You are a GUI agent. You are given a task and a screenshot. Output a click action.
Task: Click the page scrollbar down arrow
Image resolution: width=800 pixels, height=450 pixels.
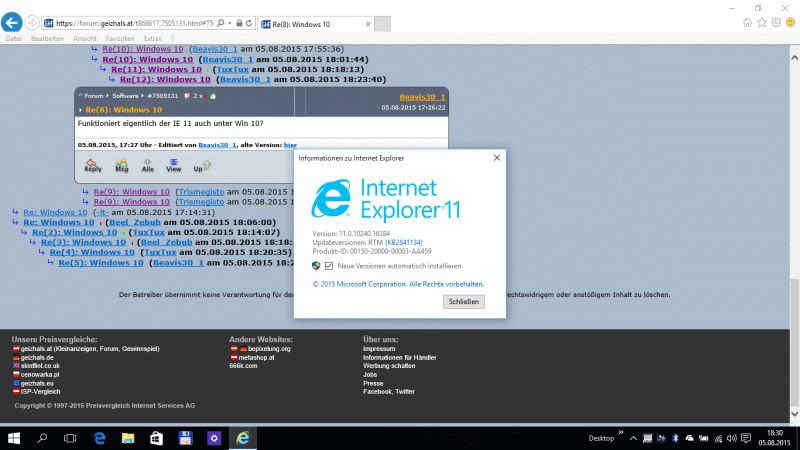tap(794, 414)
